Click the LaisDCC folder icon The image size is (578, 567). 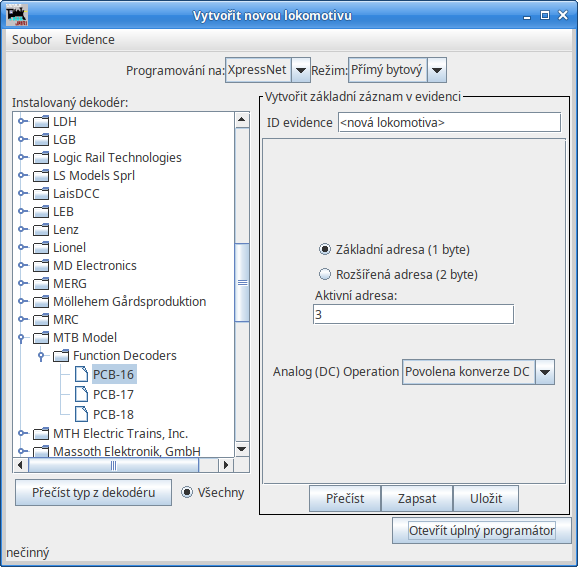(x=41, y=194)
